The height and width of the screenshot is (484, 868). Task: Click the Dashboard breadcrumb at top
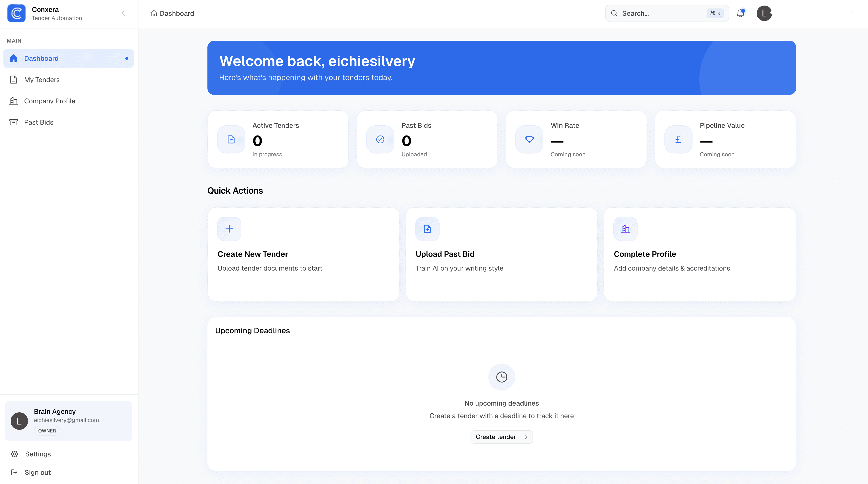coord(172,14)
